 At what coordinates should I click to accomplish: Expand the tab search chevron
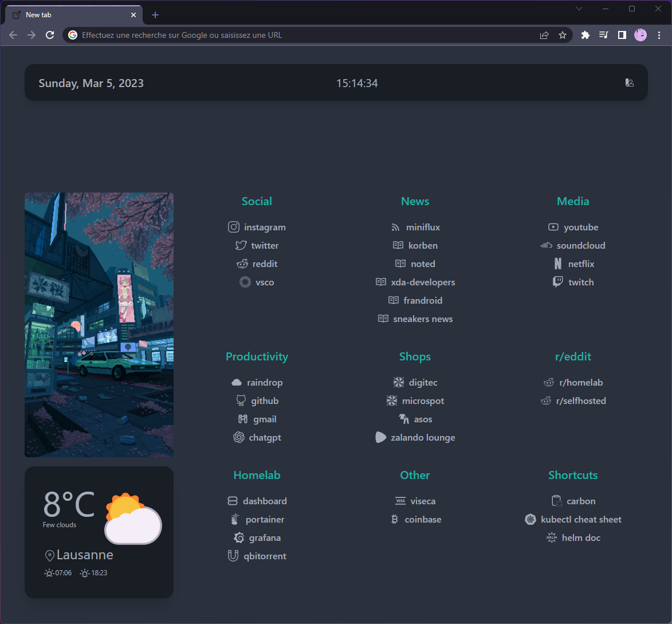click(x=579, y=9)
